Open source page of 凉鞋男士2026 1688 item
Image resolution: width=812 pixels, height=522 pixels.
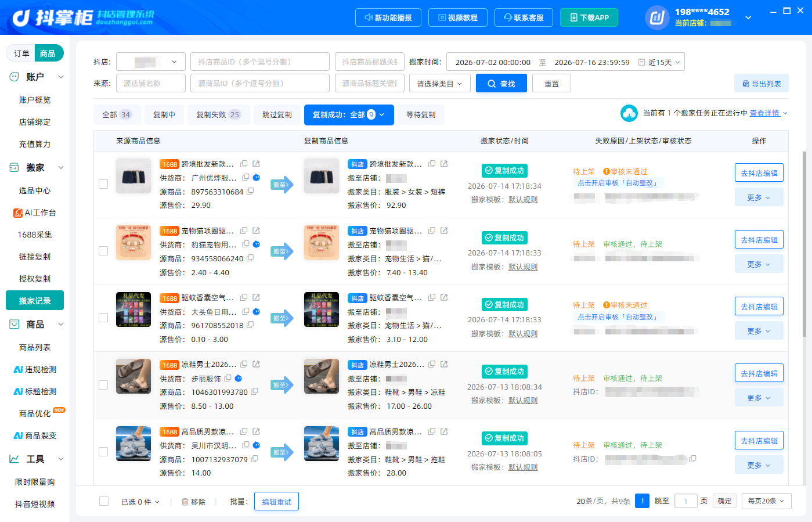pyautogui.click(x=256, y=365)
